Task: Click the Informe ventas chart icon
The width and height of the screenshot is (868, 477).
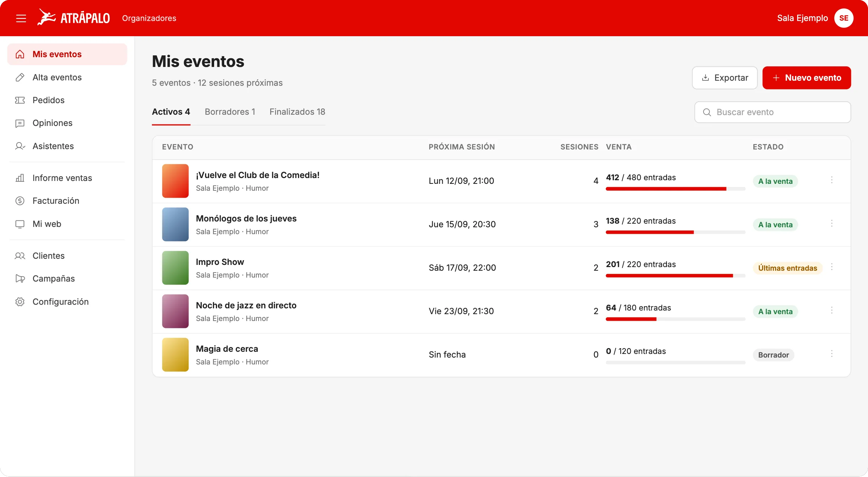Action: click(x=20, y=178)
